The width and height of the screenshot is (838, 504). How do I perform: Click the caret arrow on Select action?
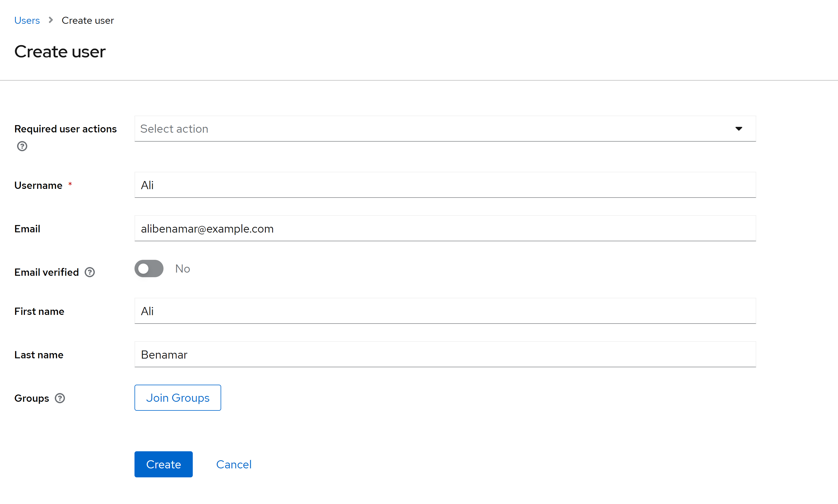(x=739, y=129)
